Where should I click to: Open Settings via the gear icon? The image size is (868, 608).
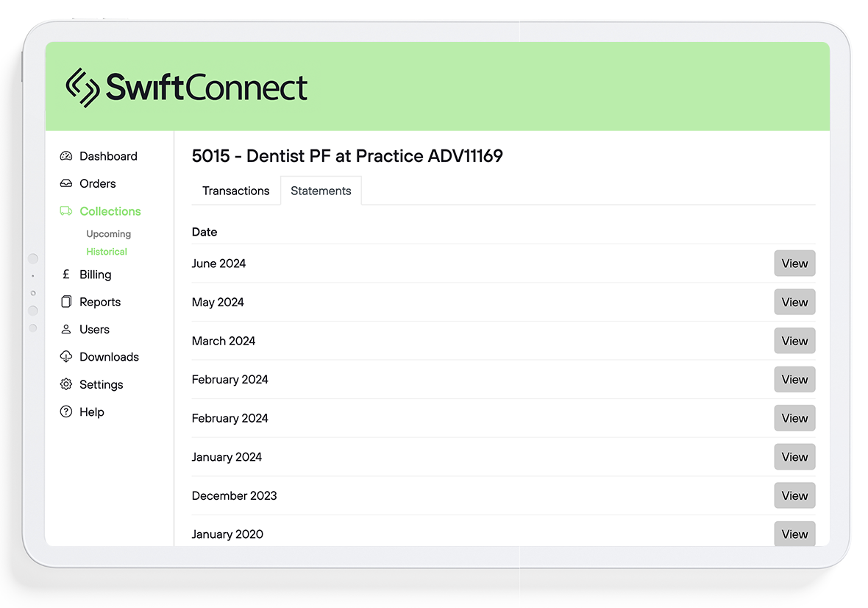tap(66, 384)
